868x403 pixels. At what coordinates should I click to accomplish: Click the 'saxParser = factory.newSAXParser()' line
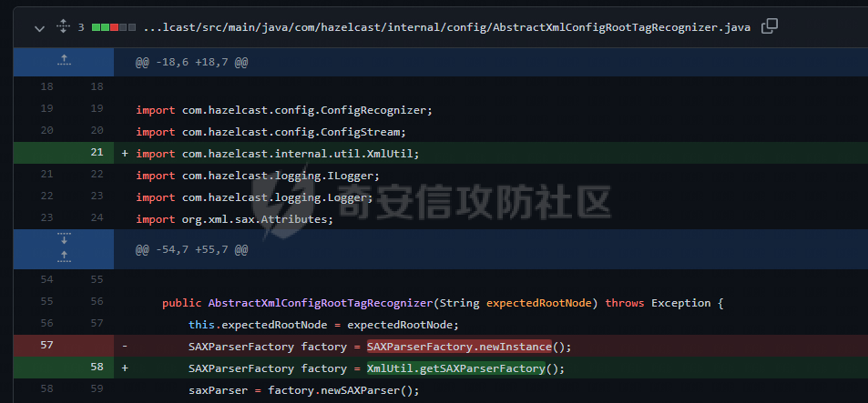(304, 390)
